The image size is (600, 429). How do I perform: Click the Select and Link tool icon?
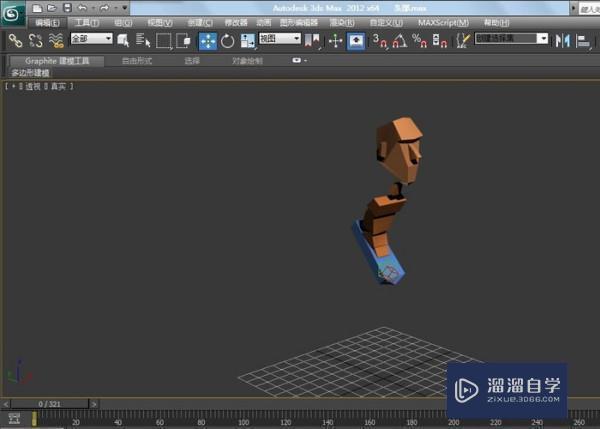click(x=15, y=40)
